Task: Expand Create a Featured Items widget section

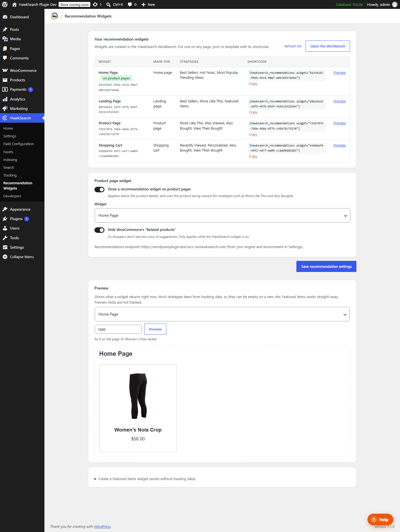Action: click(145, 479)
